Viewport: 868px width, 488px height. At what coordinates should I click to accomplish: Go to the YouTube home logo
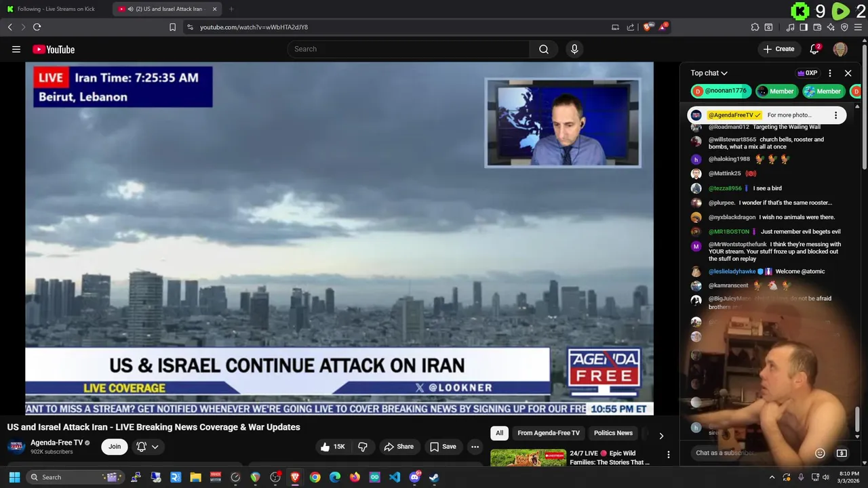54,49
